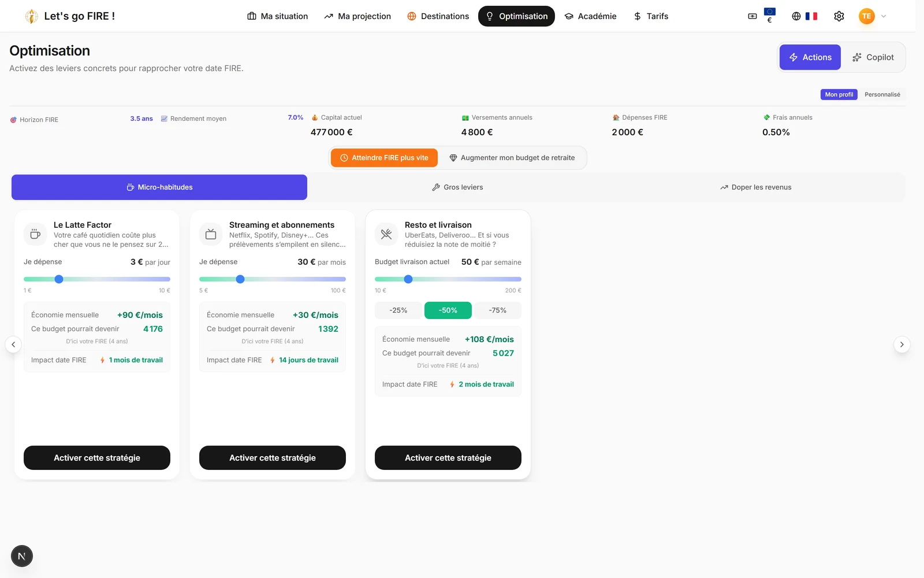The image size is (924, 578).
Task: Select the Personnalisé option
Action: pos(882,94)
